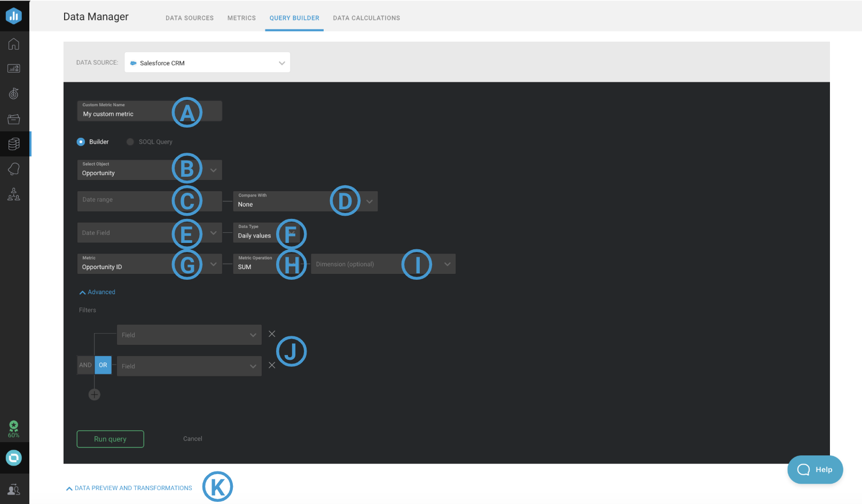This screenshot has width=862, height=504.
Task: Click the round account avatar icon
Action: pos(14,458)
